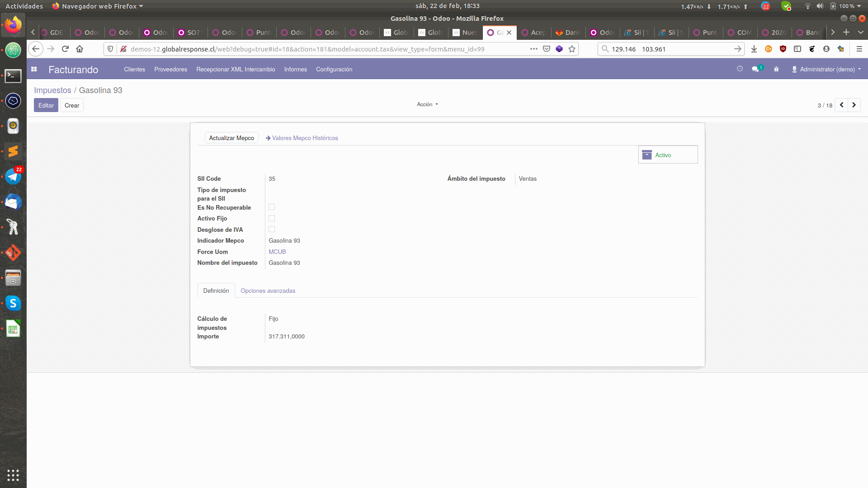The image size is (868, 488).
Task: Toggle the Desglose de IVA checkbox
Action: (271, 229)
